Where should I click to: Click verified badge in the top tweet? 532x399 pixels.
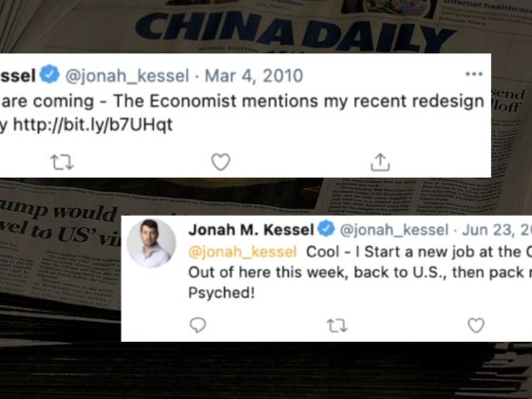49,74
